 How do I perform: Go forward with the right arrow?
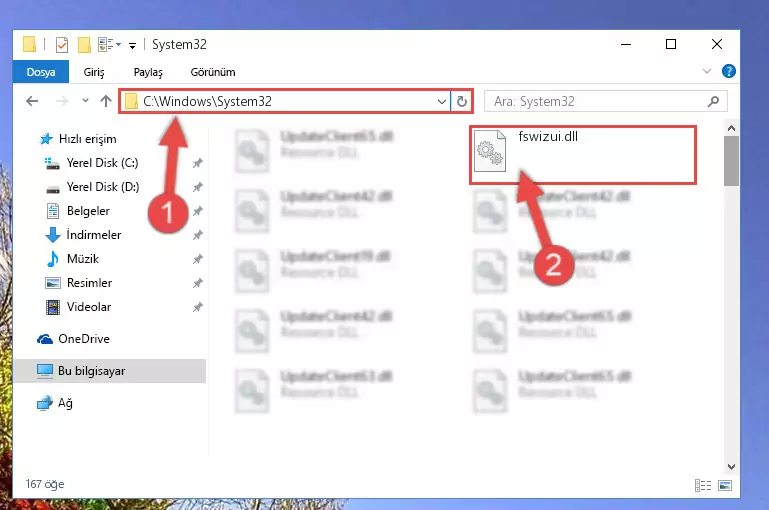[62, 101]
